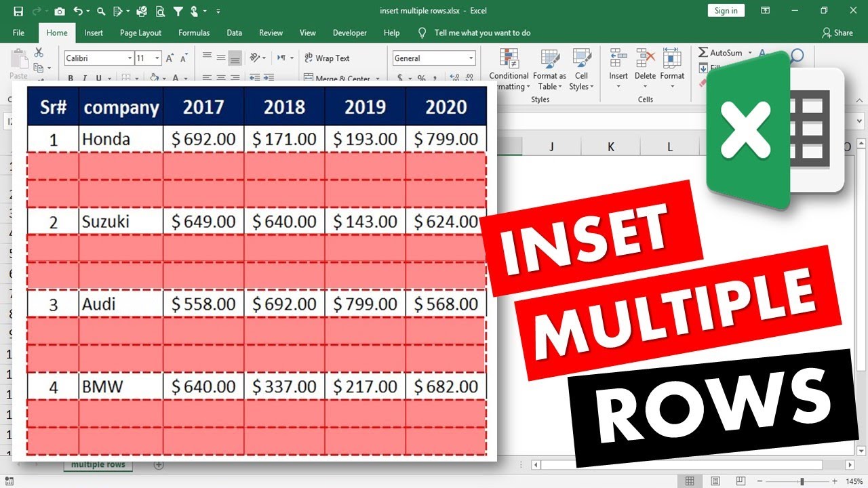Switch to the Formulas tab
Screen dimensions: 868x488
pos(194,33)
